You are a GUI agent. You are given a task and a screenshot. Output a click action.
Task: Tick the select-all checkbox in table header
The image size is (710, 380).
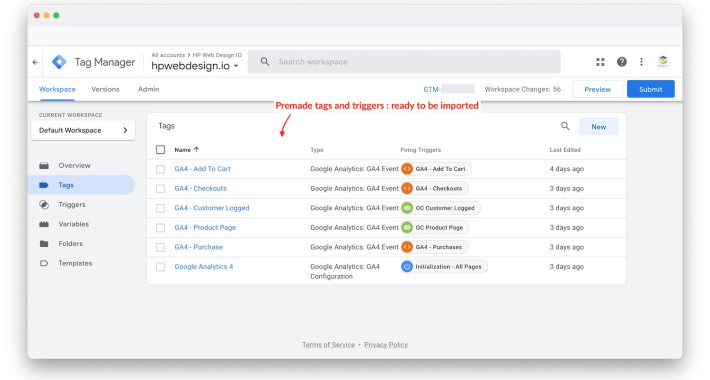tap(160, 149)
